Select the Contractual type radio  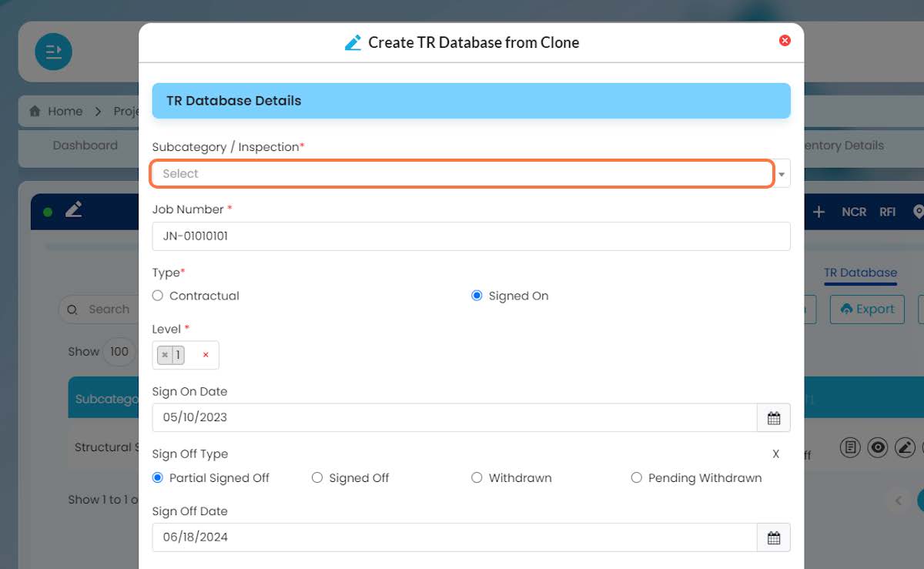point(158,296)
